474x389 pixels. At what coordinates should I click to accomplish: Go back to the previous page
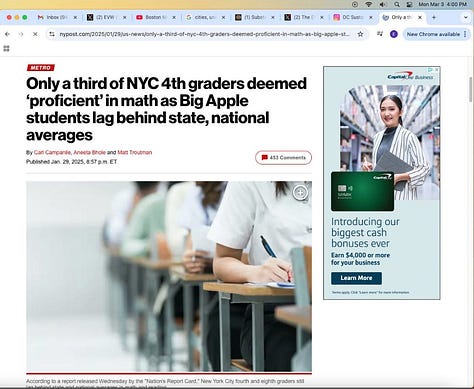point(7,34)
